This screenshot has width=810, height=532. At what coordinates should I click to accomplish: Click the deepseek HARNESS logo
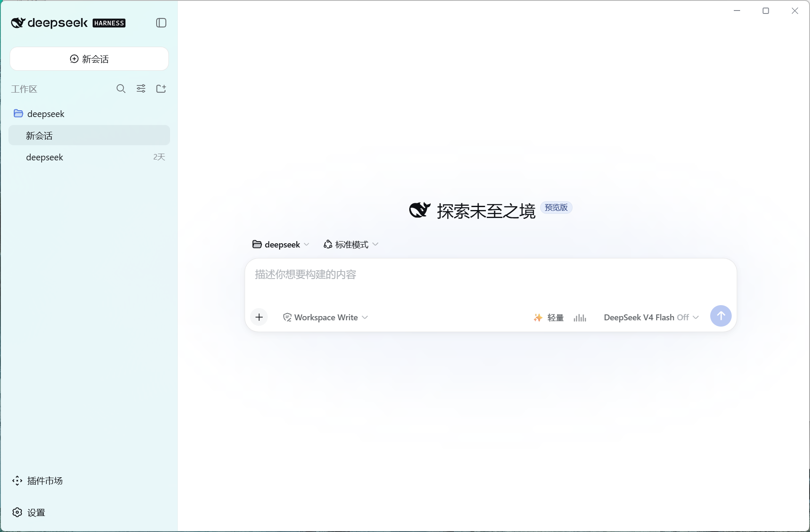point(68,23)
